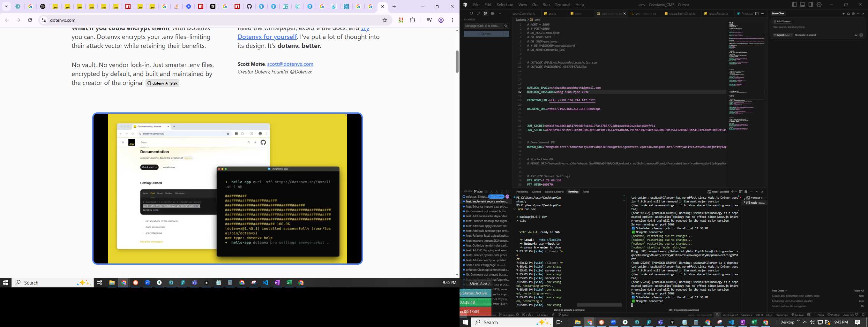Switch to Ports panel tab
Viewport: 868px width, 327px height.
point(586,192)
